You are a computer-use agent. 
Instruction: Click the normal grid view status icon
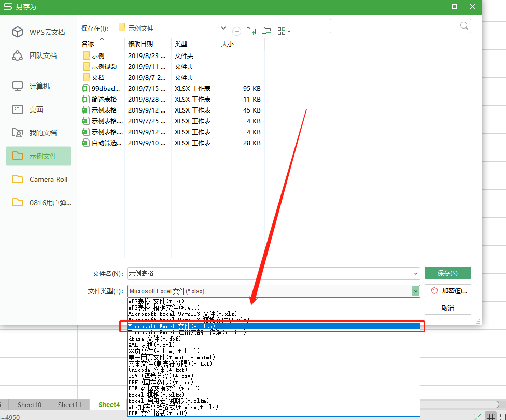click(491, 416)
